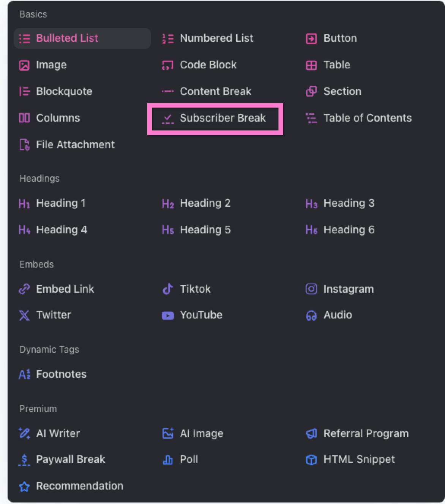
Task: Insert a Content Break
Action: [x=215, y=92]
